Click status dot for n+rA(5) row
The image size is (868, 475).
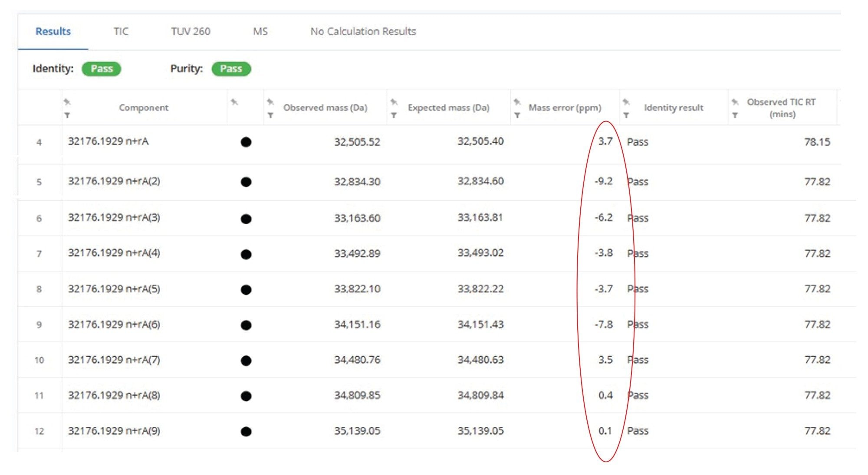point(246,290)
